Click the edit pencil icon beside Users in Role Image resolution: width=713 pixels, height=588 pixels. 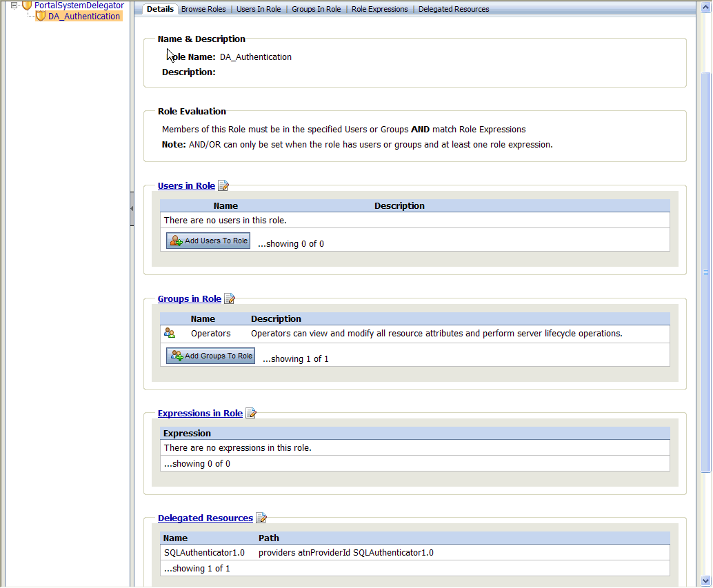click(x=223, y=185)
